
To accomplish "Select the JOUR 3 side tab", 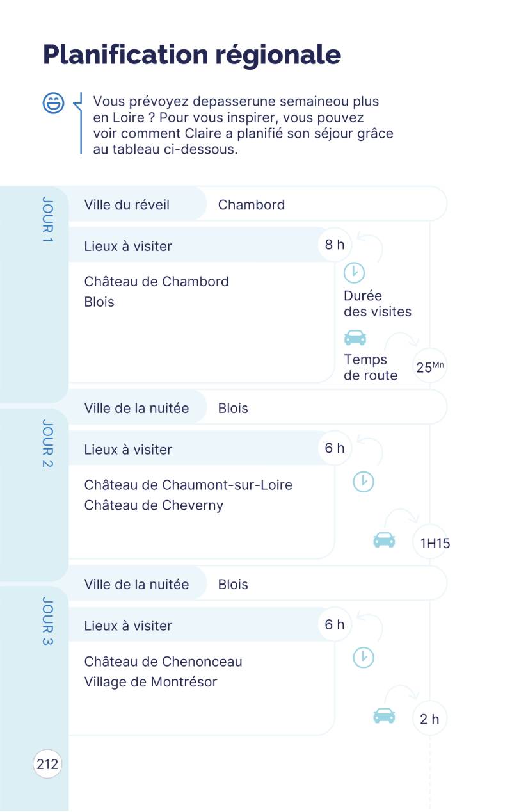I will coord(47,621).
